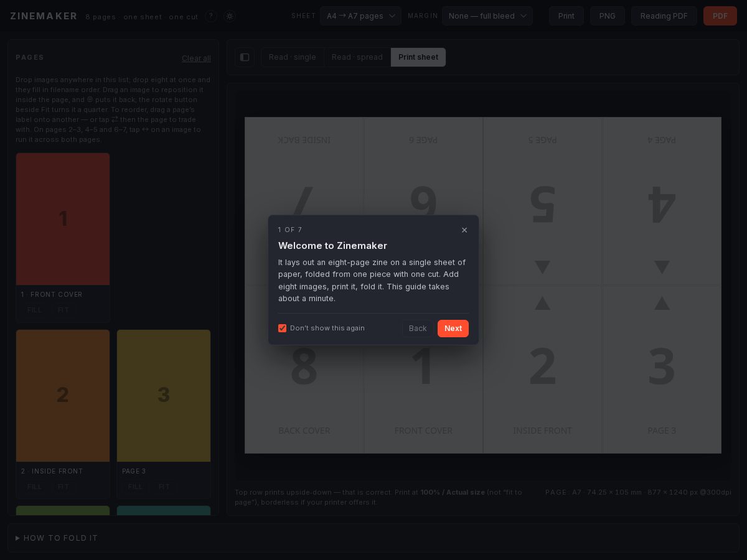Image resolution: width=747 pixels, height=560 pixels.
Task: Click the "1 OF 7" step indicator
Action: 290,230
